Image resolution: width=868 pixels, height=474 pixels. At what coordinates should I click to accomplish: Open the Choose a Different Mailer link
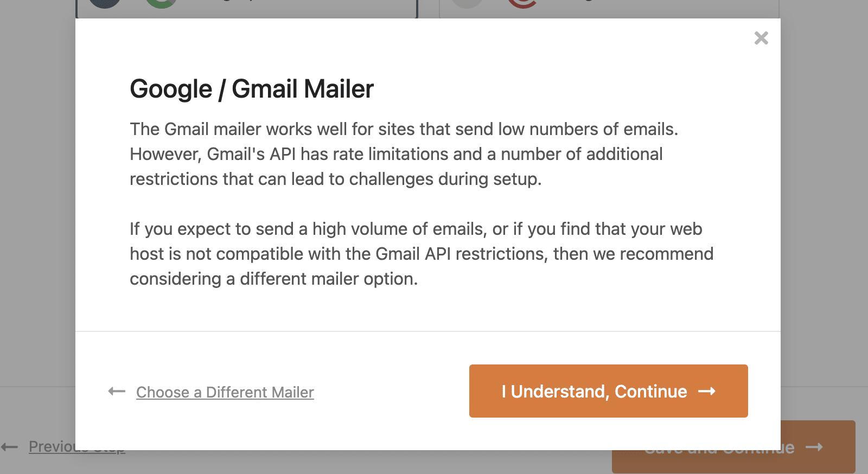point(225,392)
